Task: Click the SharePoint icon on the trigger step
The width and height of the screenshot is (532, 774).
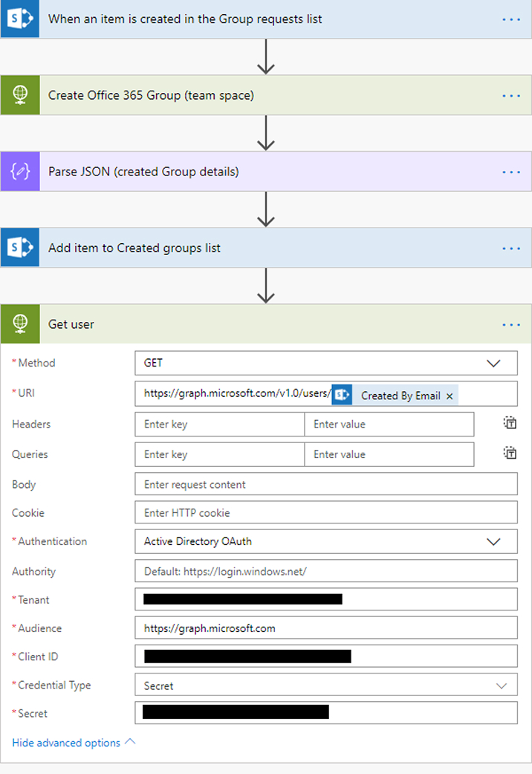Action: pyautogui.click(x=19, y=19)
